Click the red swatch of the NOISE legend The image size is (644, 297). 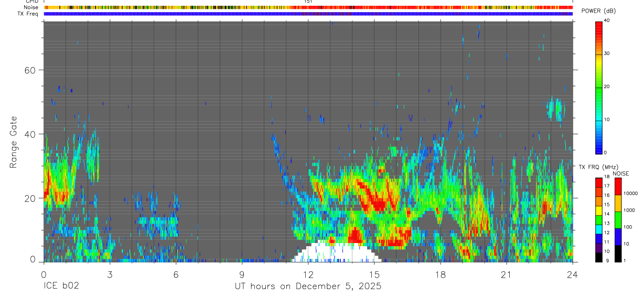coord(618,186)
